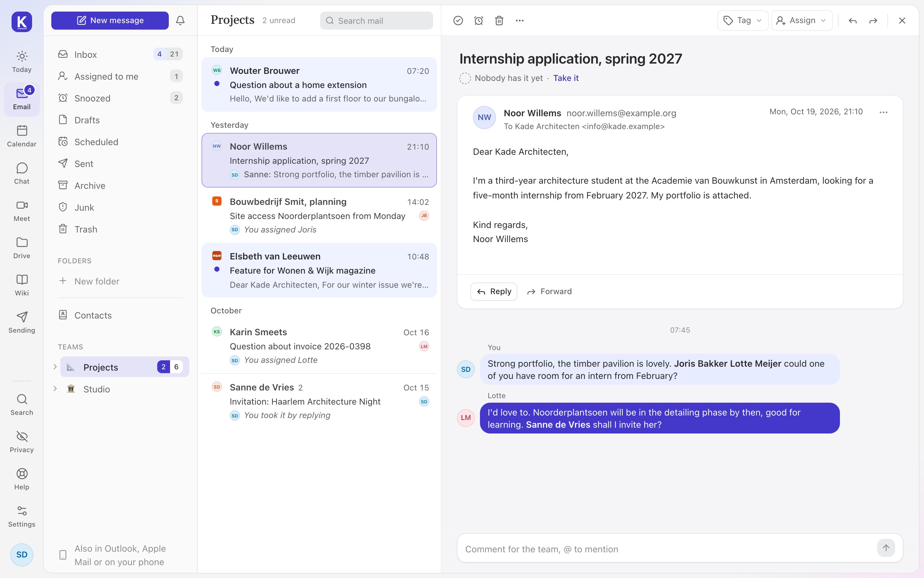
Task: Select the Projects team mailbox
Action: [124, 367]
